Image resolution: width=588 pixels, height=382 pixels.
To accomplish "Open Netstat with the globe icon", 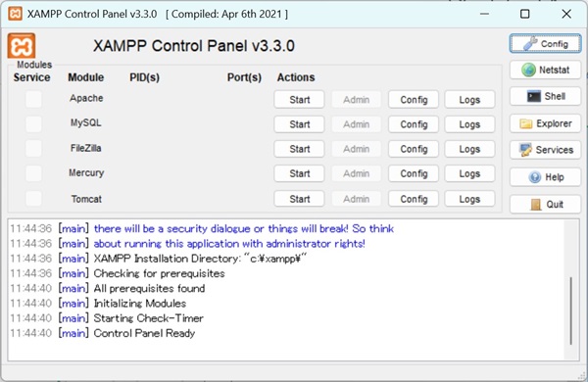I will [x=545, y=70].
